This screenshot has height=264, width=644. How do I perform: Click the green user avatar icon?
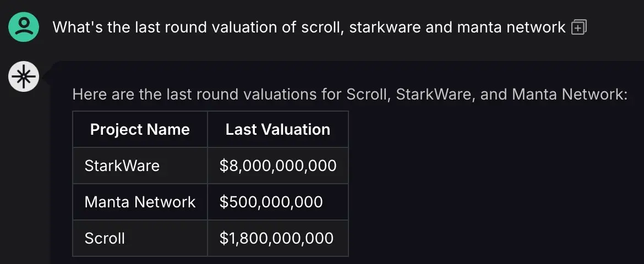tap(24, 27)
